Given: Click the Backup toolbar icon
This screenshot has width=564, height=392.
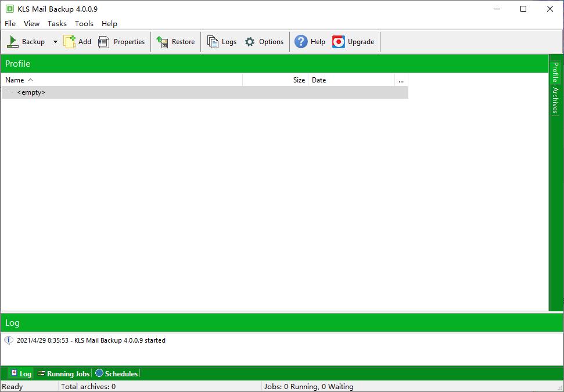Looking at the screenshot, I should [x=13, y=42].
